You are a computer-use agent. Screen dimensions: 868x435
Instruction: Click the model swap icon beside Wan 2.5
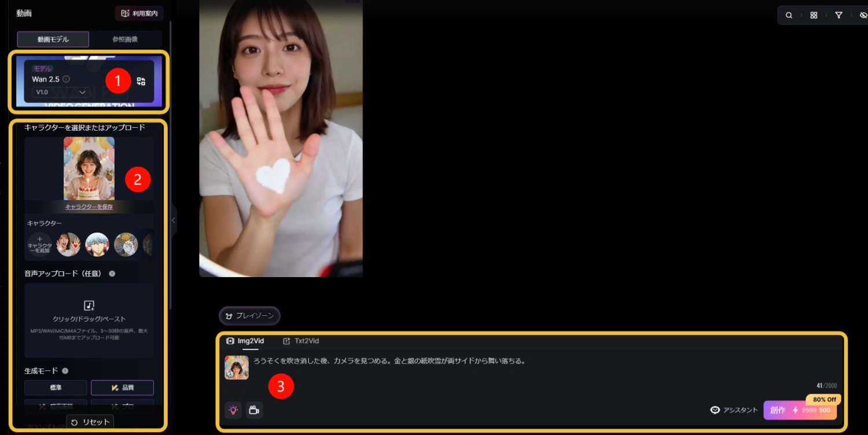point(141,82)
